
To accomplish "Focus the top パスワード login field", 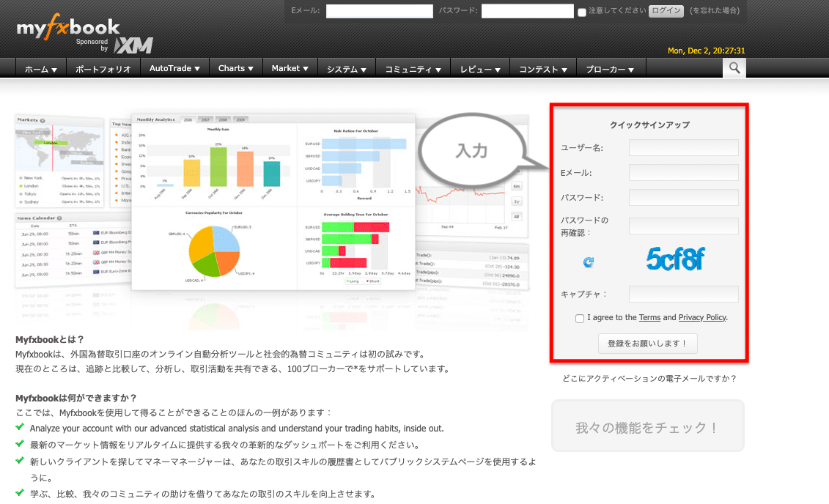I will point(527,11).
